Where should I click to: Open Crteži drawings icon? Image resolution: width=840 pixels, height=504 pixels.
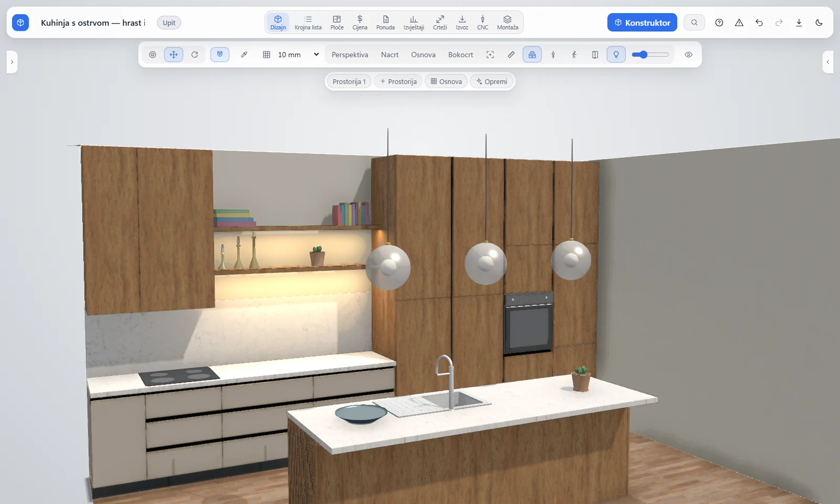tap(440, 23)
